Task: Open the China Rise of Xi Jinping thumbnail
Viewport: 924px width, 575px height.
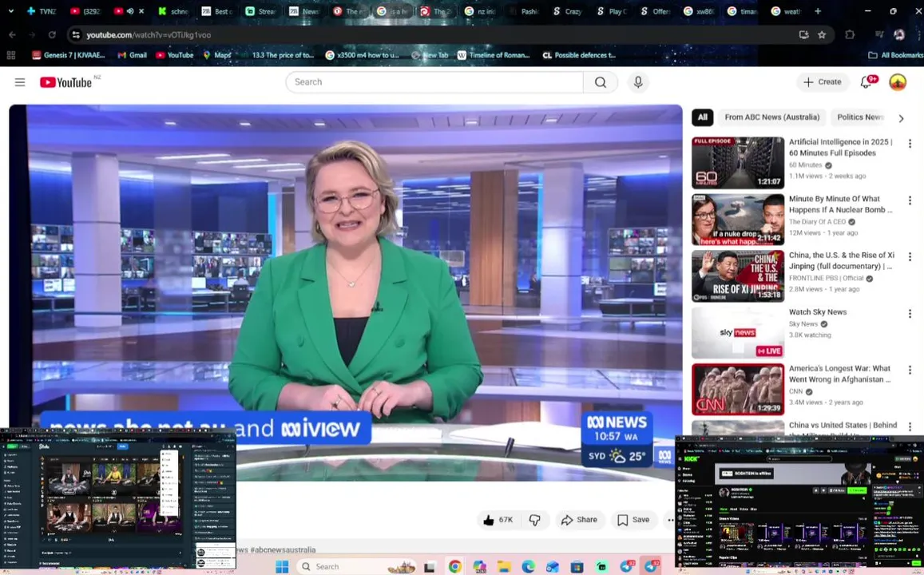Action: (x=738, y=276)
